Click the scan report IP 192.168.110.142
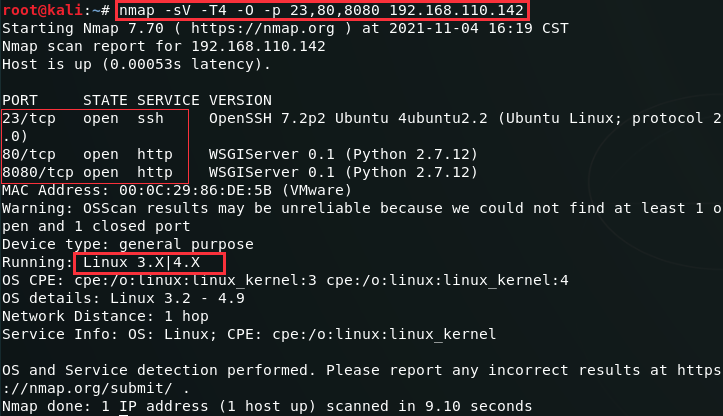This screenshot has height=416, width=723. (258, 47)
